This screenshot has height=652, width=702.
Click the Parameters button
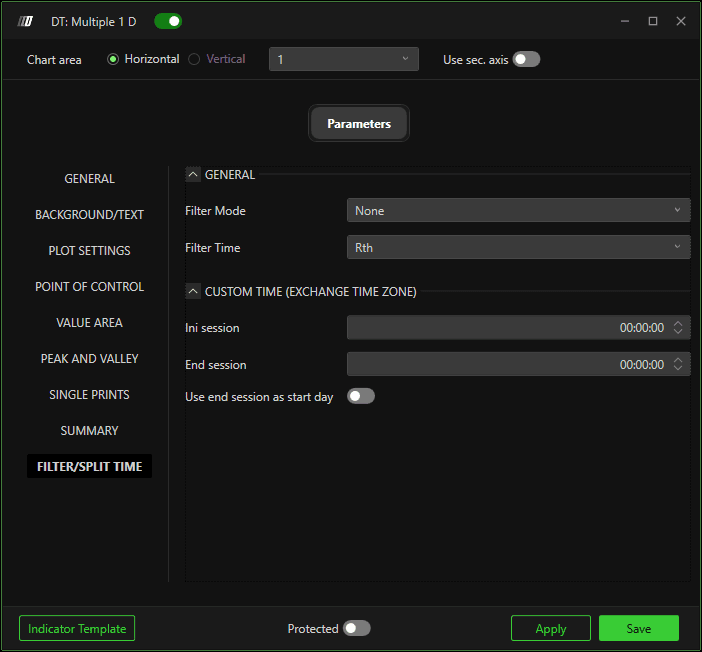click(359, 124)
